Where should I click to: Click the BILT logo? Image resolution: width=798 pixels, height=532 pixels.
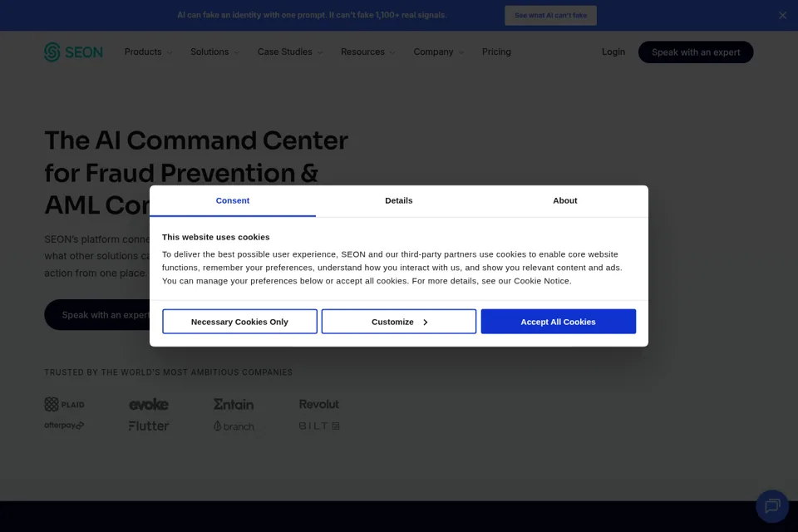point(319,426)
